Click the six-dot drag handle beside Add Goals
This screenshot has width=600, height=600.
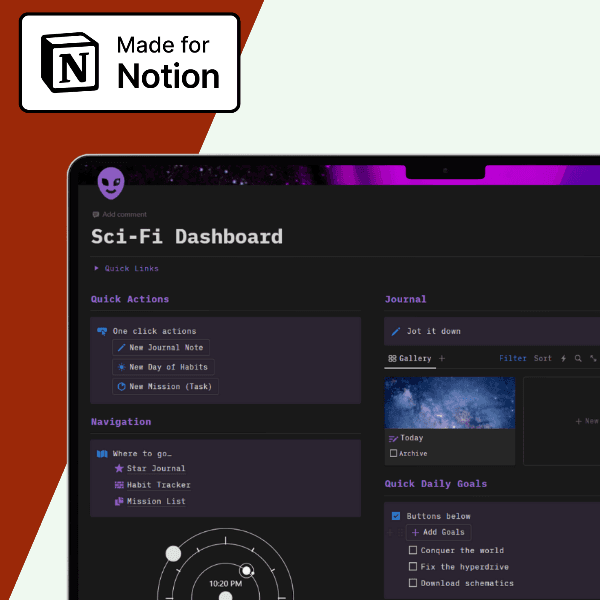[x=400, y=532]
